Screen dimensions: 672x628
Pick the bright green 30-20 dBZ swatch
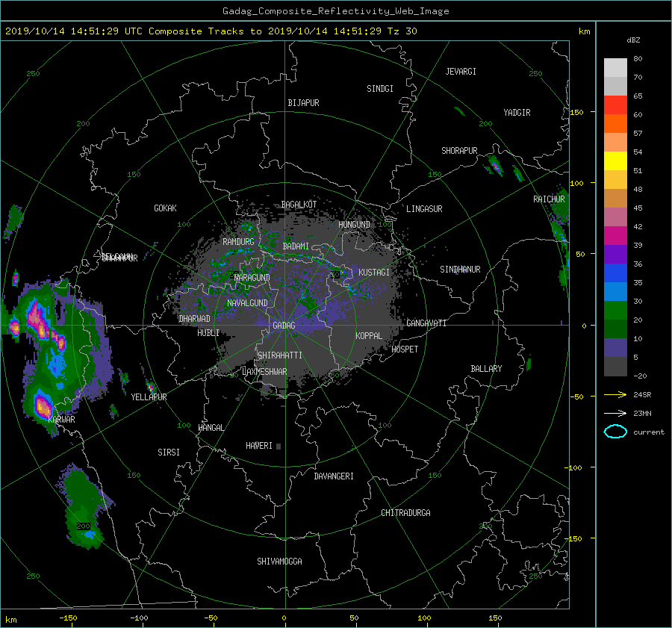[615, 311]
